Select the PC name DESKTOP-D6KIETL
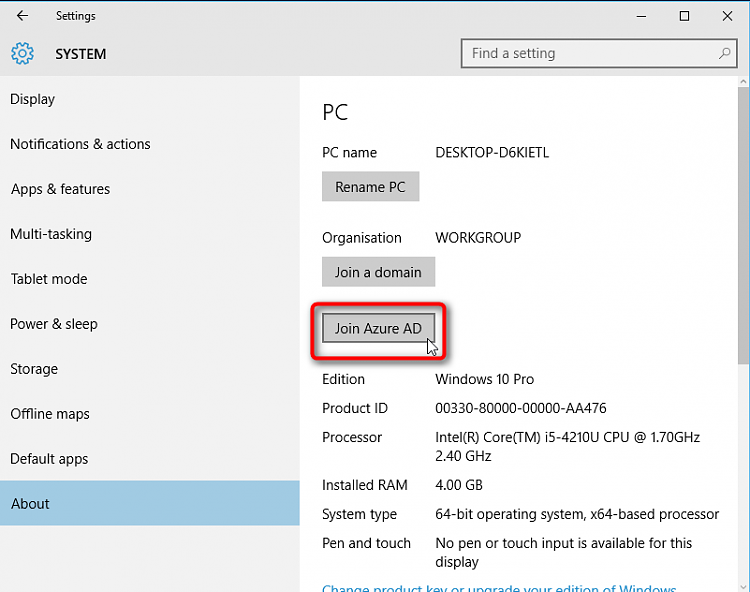Screen dimensions: 750x592 [x=492, y=153]
